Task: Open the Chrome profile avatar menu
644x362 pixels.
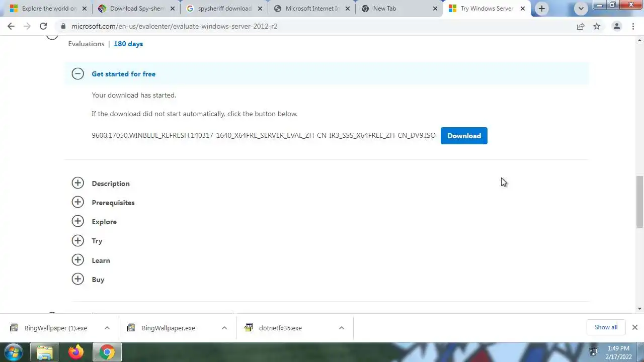Action: 616,26
